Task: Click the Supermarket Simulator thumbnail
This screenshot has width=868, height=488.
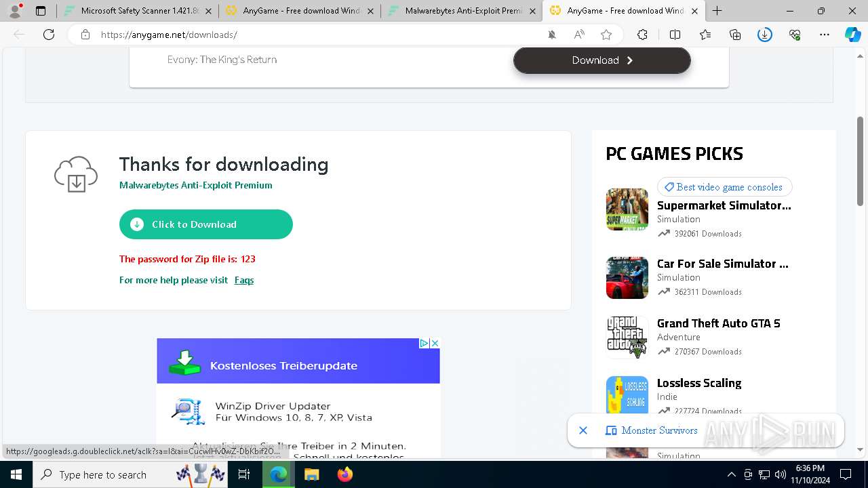Action: point(627,209)
